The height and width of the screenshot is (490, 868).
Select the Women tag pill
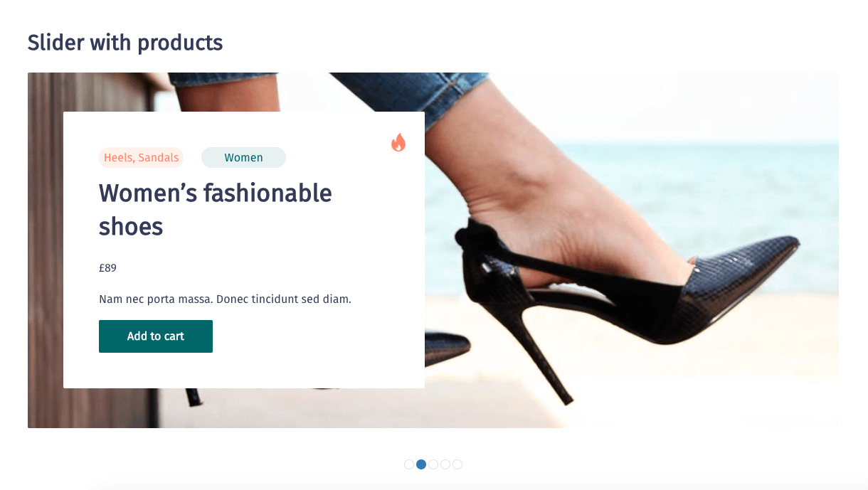pyautogui.click(x=243, y=158)
